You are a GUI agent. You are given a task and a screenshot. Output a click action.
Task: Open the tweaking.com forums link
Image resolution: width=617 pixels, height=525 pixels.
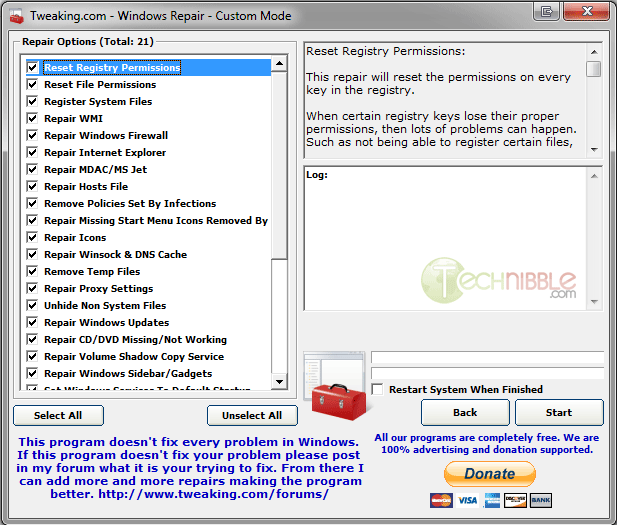pyautogui.click(x=213, y=494)
